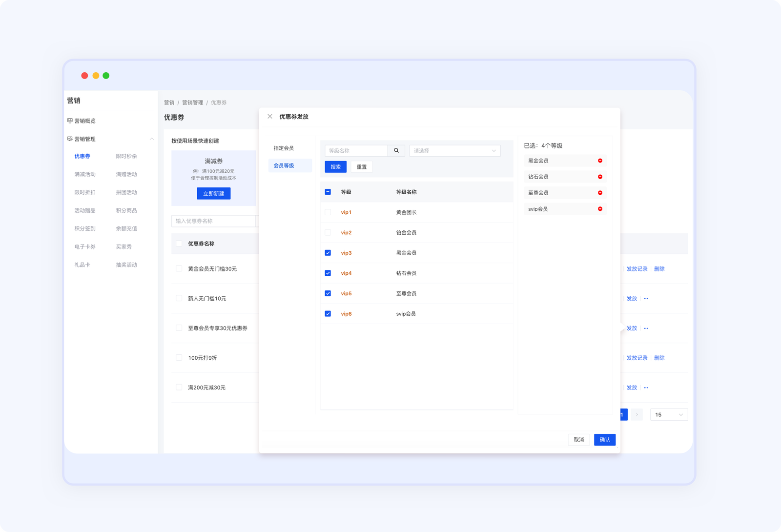Check the vip1 黄金团长 checkbox

click(328, 212)
